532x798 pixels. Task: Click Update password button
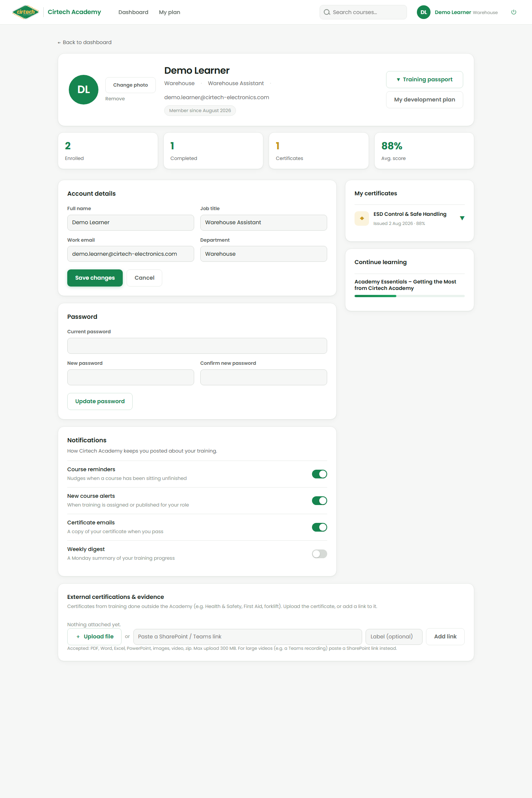pos(100,401)
